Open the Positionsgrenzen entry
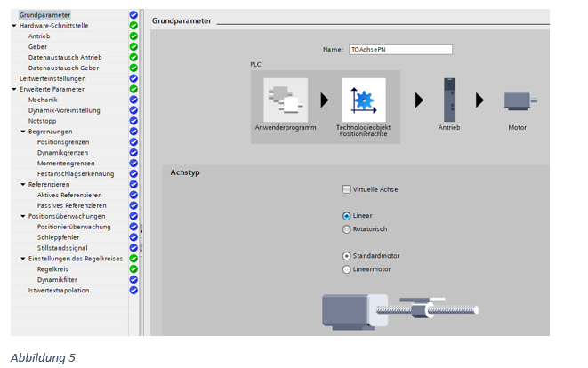This screenshot has height=368, width=588. click(63, 142)
